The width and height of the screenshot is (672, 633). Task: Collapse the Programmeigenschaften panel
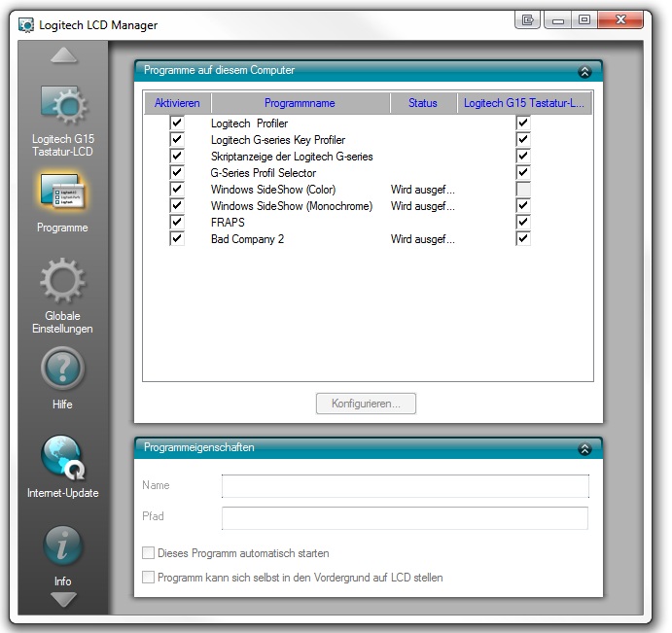tap(584, 449)
